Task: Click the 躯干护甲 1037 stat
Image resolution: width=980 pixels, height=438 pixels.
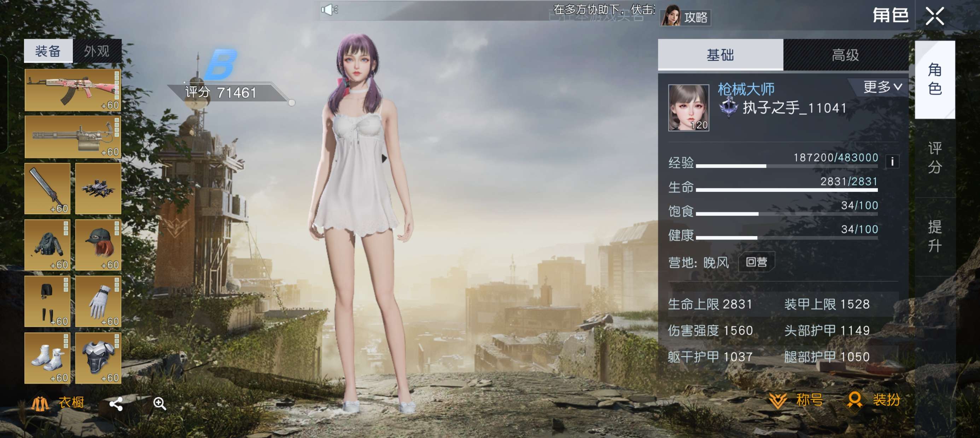Action: pos(710,357)
